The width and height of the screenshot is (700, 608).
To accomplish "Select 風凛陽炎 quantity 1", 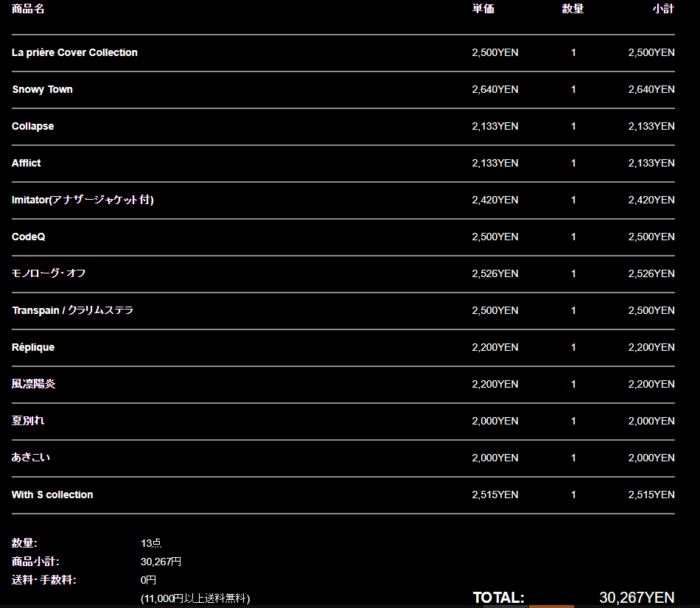I will pos(573,384).
